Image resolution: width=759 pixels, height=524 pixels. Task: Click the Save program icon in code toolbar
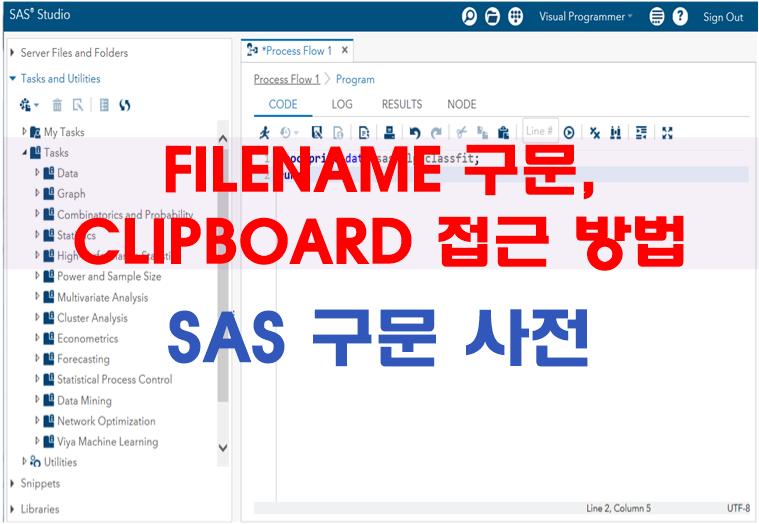(x=317, y=132)
